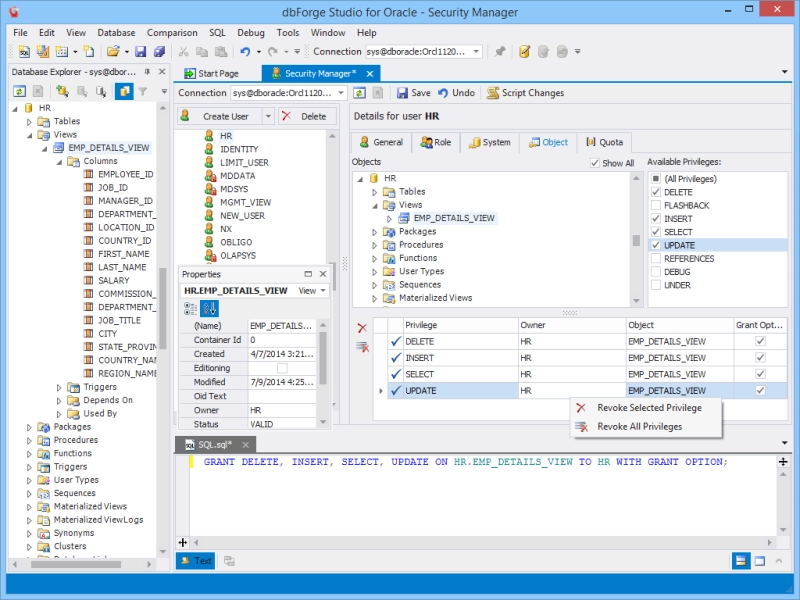Switch to the Quota tab
The height and width of the screenshot is (600, 800).
point(605,142)
